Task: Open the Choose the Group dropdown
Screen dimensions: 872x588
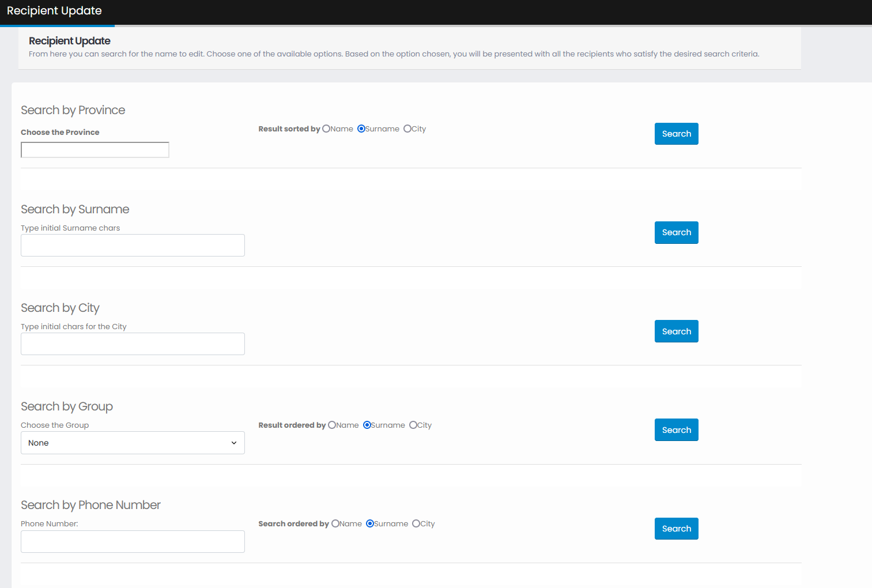Action: coord(133,443)
